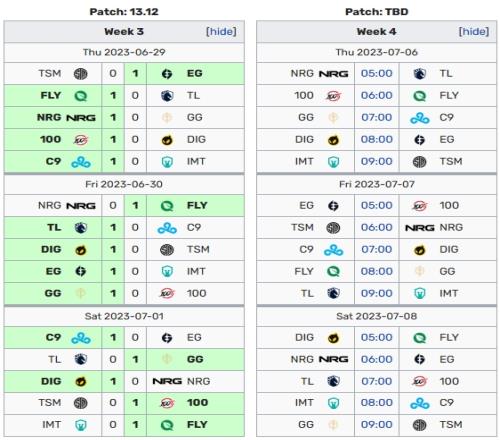
Task: Hide the Week 3 schedule table
Action: (221, 32)
